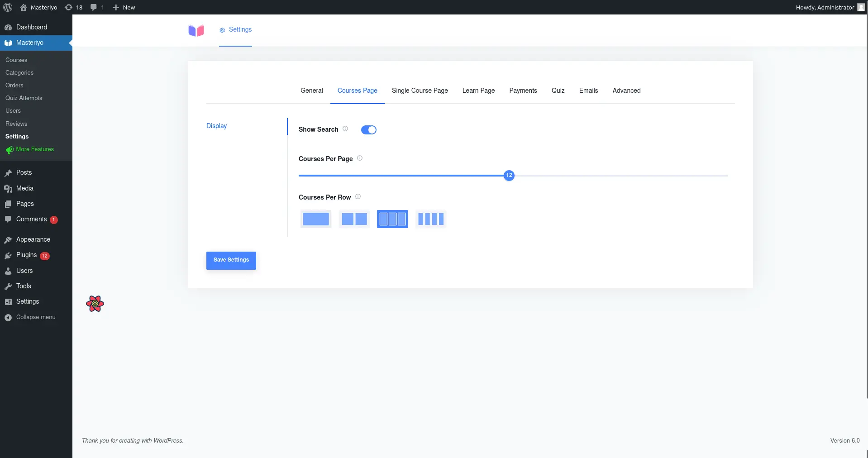Click info icon beside Courses Per Page
The image size is (868, 458).
360,158
